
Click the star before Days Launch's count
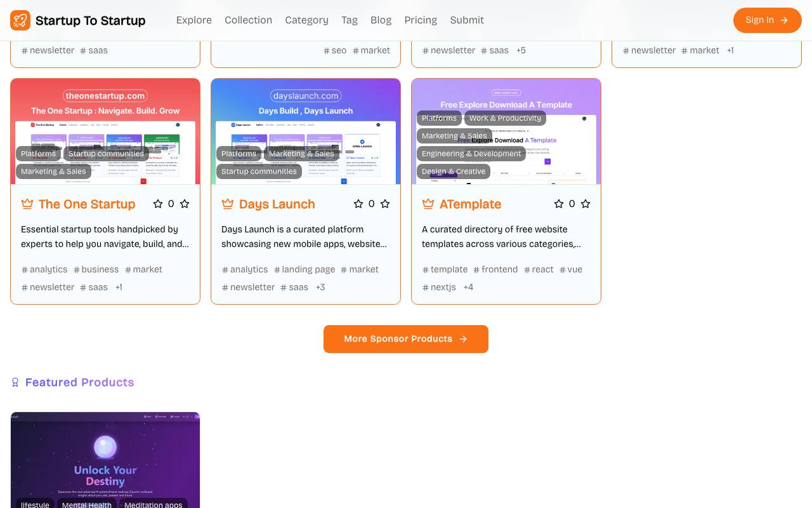click(x=358, y=204)
